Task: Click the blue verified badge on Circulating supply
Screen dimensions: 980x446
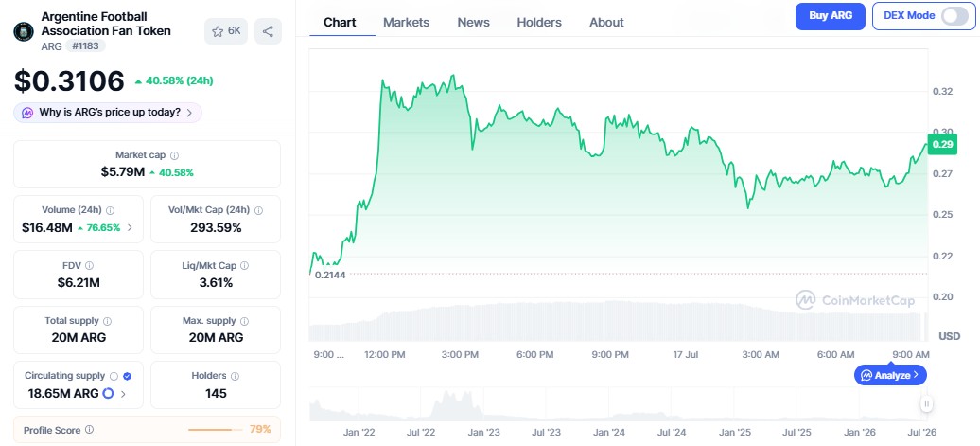Action: [127, 376]
